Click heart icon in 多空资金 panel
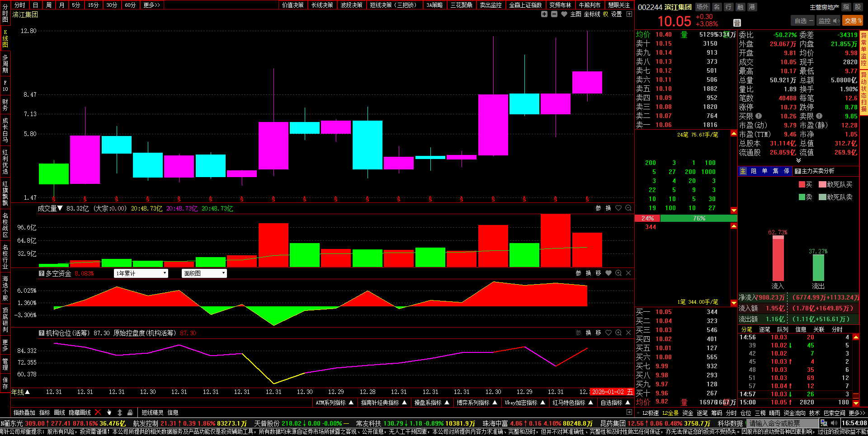Screen dimensions: 868x436 (609, 273)
